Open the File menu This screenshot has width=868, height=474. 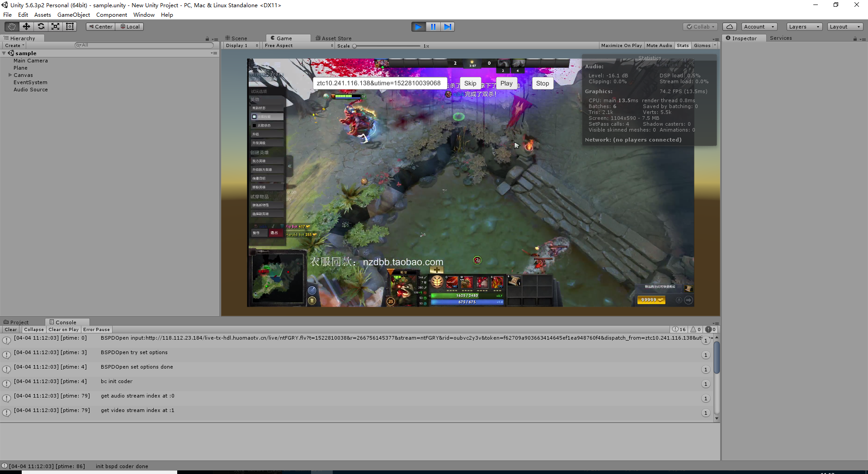[8, 15]
